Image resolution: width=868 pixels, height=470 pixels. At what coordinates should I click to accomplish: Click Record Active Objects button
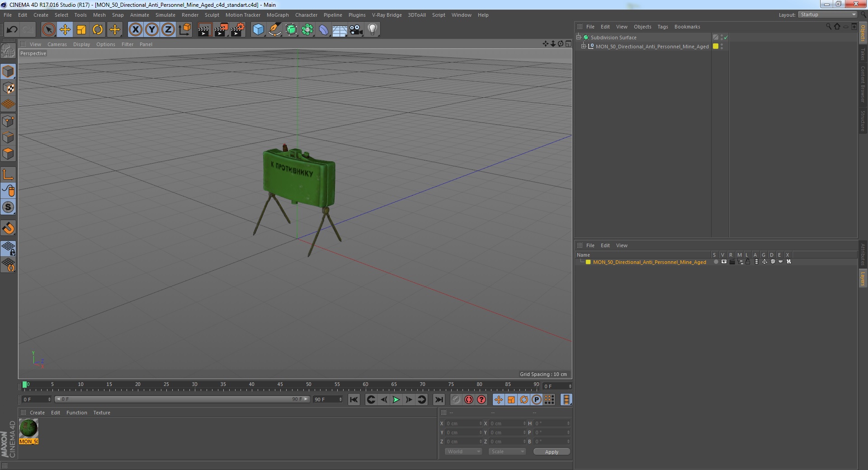[456, 399]
